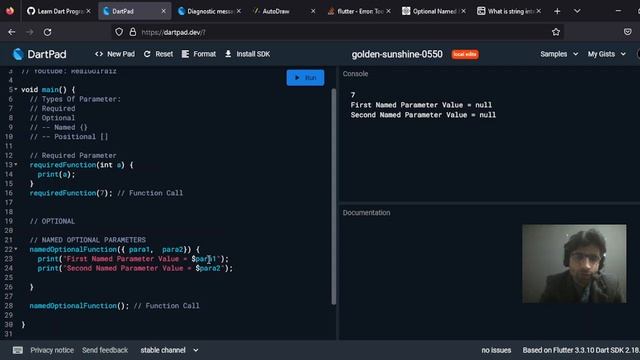Place cursor on requiredFunction(7) call line

106,193
